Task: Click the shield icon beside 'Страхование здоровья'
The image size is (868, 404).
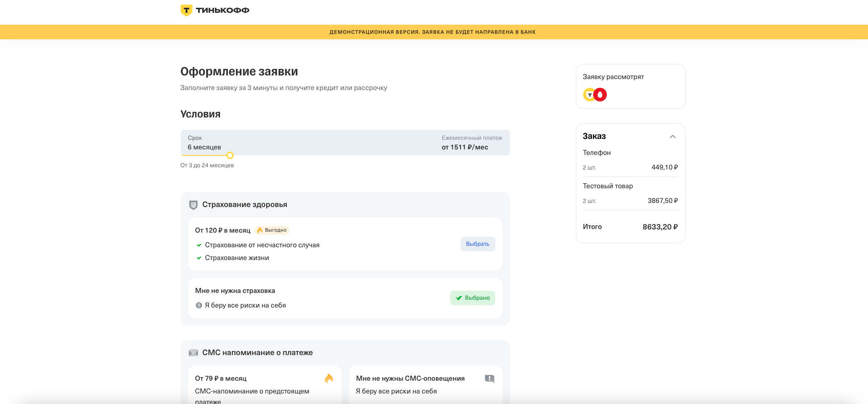Action: click(193, 205)
